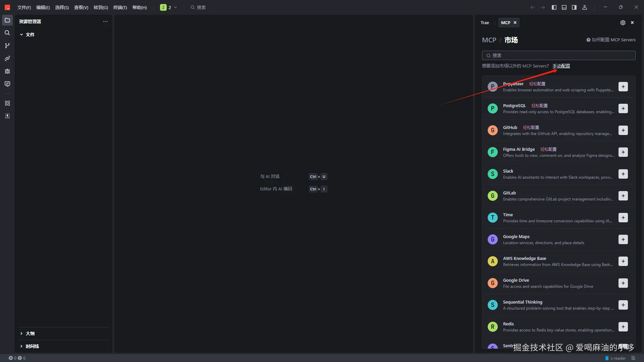Select the Sequential Thinking entry
This screenshot has height=362, width=644.
click(x=558, y=305)
